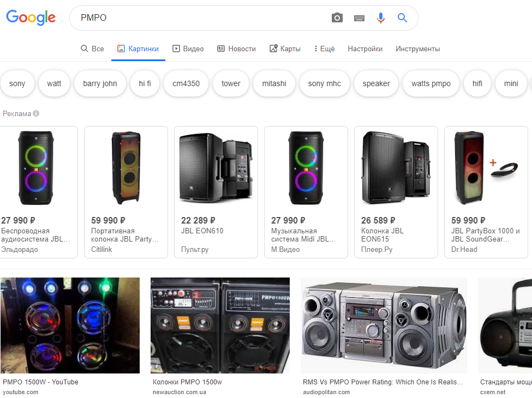Click the Пульт.ру seller name
This screenshot has height=398, width=532.
tap(195, 250)
